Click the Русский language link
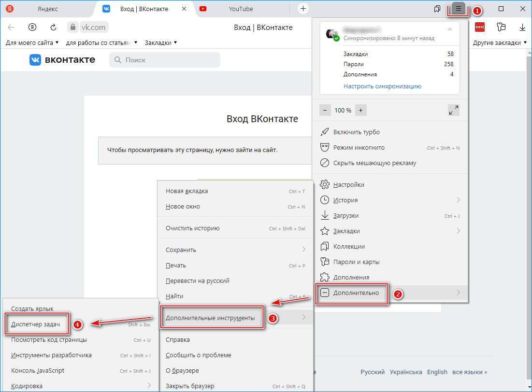The width and height of the screenshot is (532, 392). pyautogui.click(x=373, y=372)
